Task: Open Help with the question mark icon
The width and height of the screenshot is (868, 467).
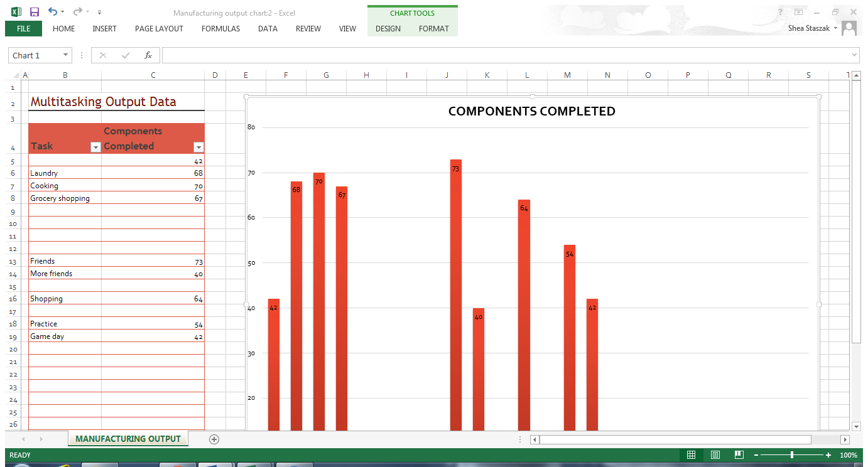Action: (780, 13)
